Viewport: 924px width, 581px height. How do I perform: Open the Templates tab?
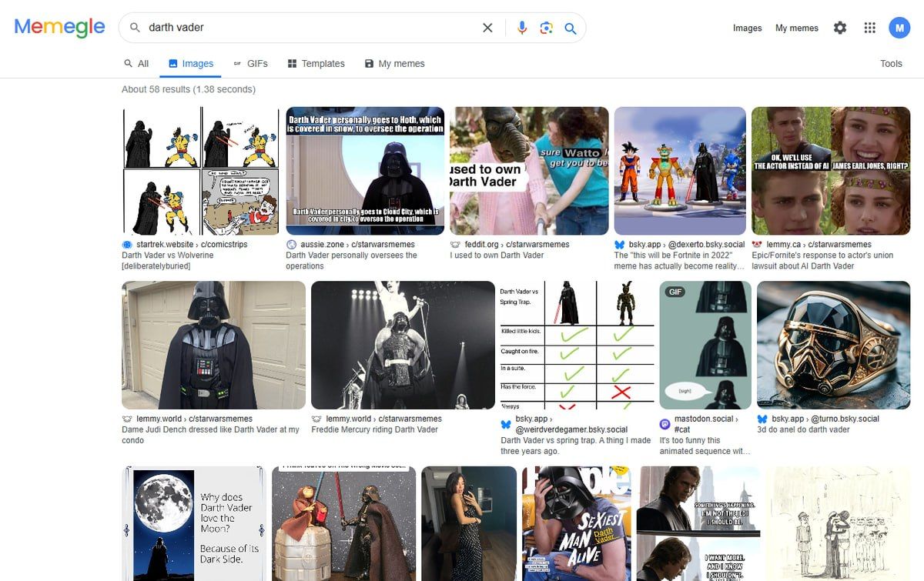(316, 64)
